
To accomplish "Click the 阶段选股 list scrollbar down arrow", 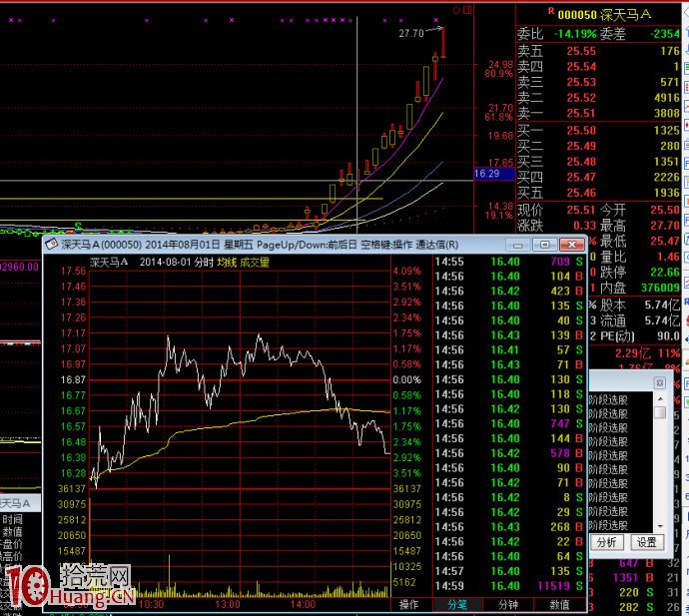I will point(660,526).
